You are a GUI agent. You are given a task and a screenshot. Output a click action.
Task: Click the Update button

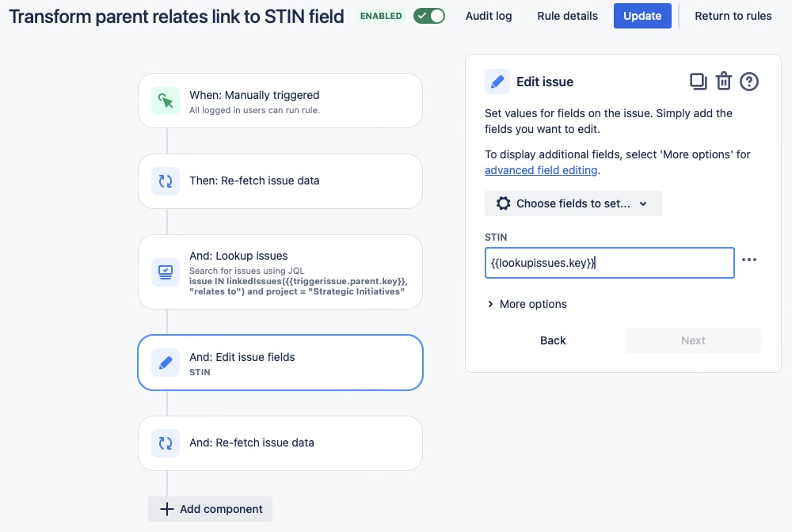point(642,16)
